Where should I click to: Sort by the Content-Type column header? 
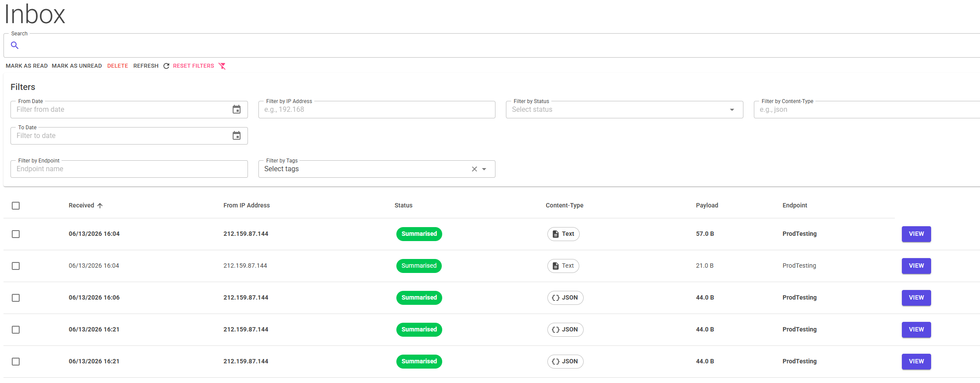click(x=564, y=206)
